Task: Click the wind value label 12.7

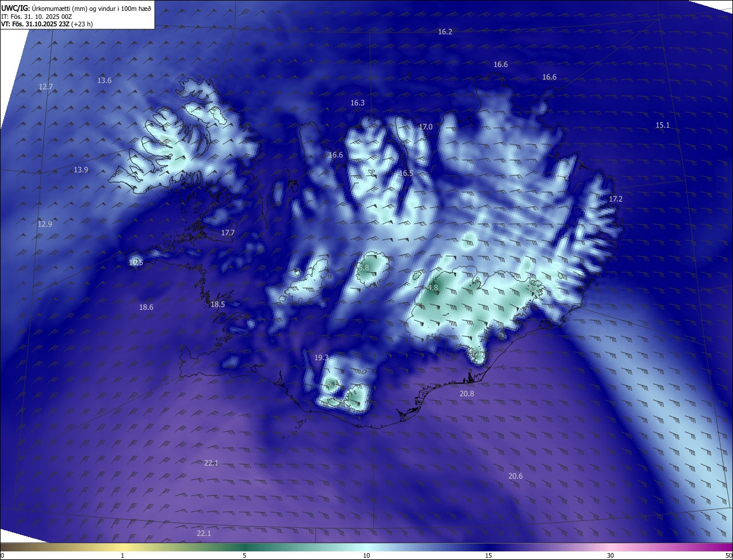Action: pos(46,87)
